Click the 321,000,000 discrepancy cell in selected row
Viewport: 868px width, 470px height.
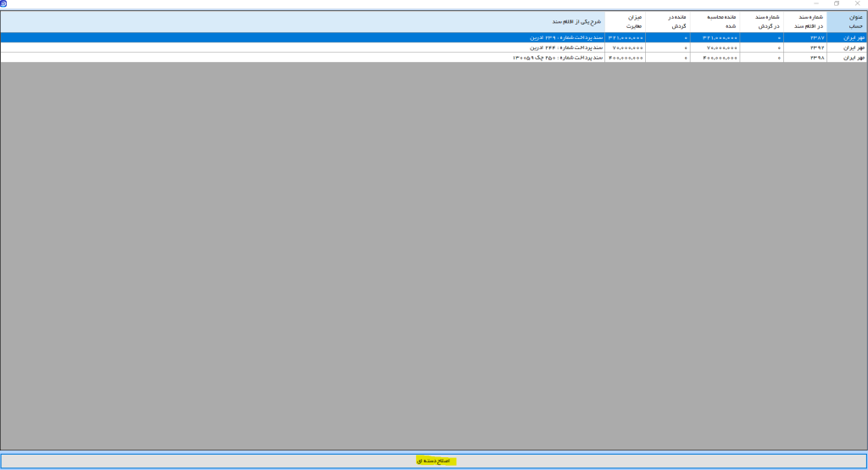click(x=625, y=37)
